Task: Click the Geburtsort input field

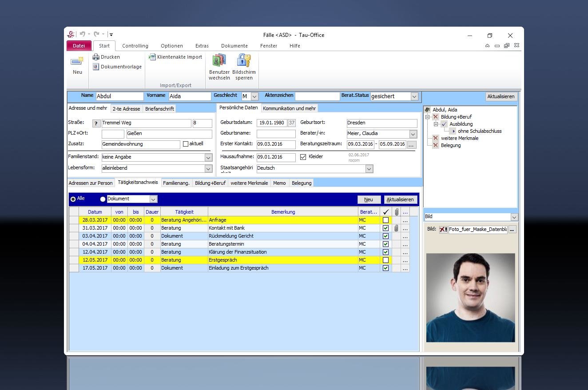Action: pyautogui.click(x=381, y=123)
